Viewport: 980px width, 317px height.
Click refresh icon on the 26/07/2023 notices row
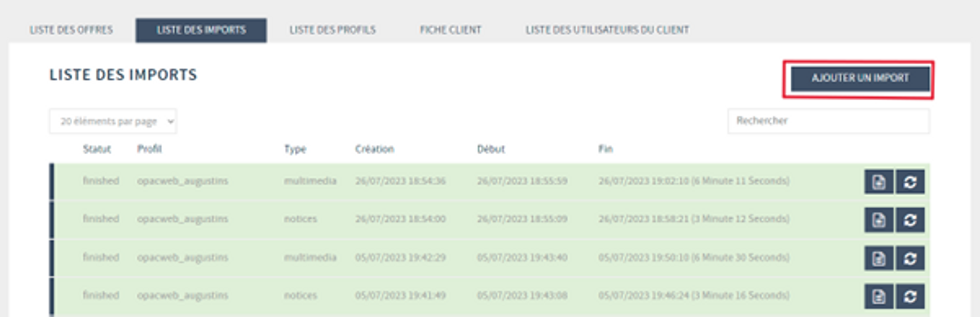(910, 220)
